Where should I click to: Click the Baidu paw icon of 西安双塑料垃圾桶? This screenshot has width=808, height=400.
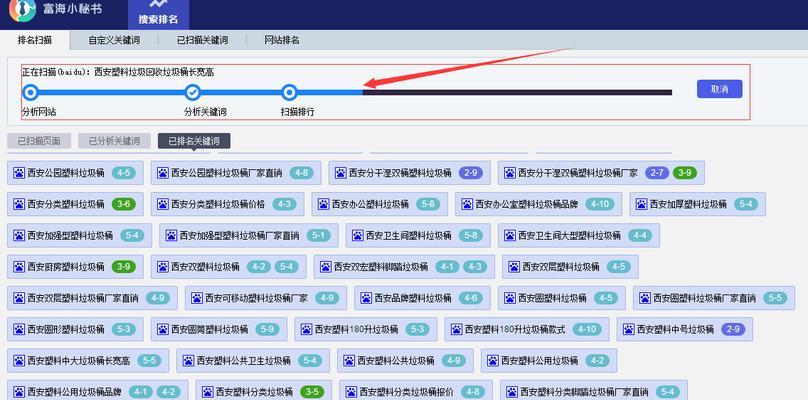coord(163,266)
